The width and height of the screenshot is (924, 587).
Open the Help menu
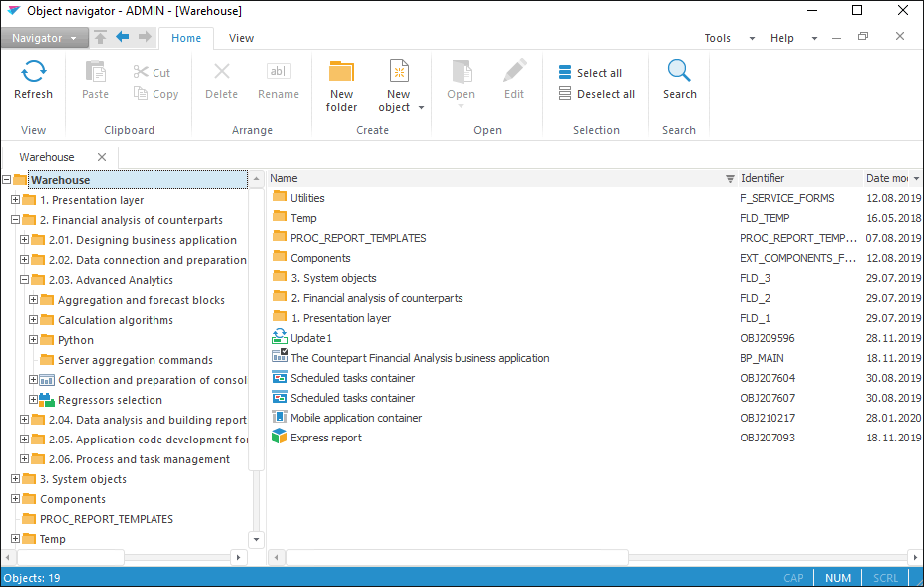click(782, 38)
